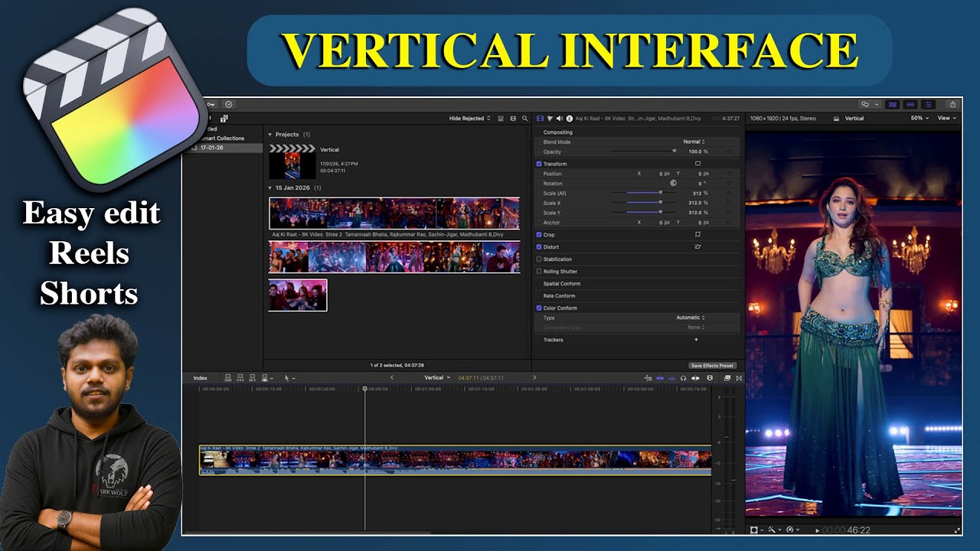Click Save Effects Preset button

pyautogui.click(x=712, y=366)
